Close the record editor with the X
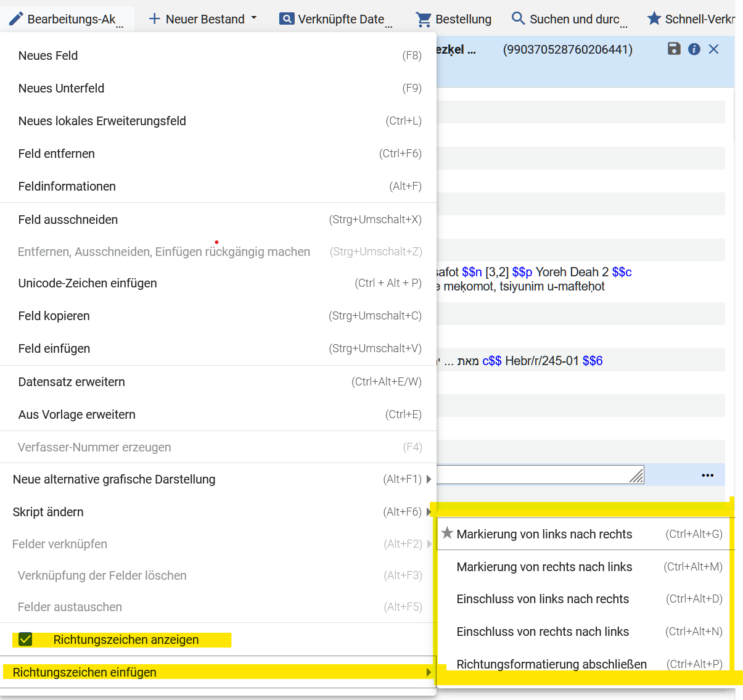This screenshot has width=743, height=700. point(713,49)
